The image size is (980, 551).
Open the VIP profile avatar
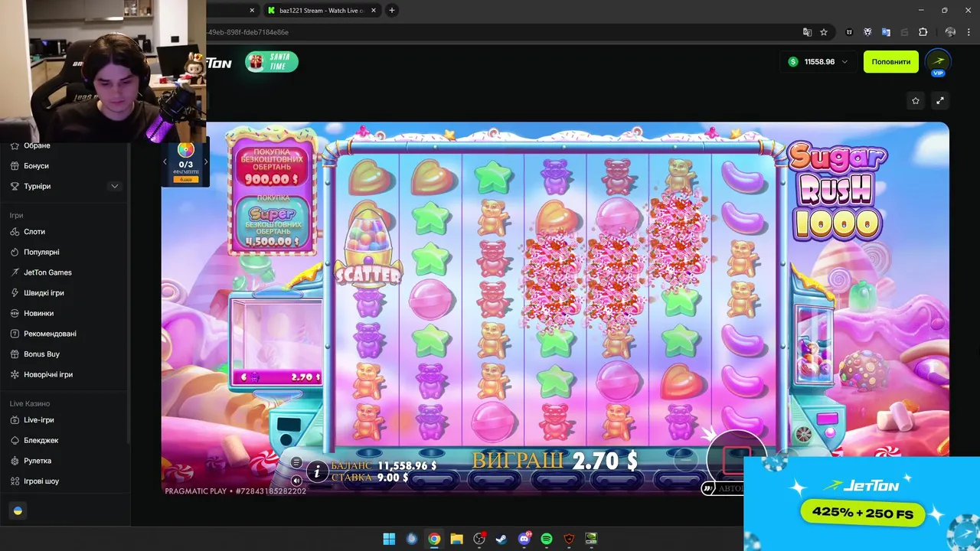[938, 61]
